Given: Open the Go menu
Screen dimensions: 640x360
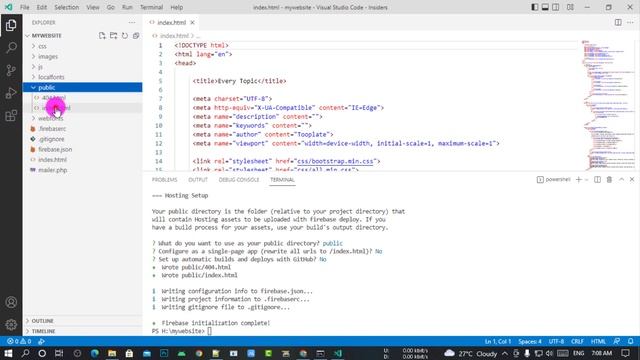Looking at the screenshot, I should pyautogui.click(x=111, y=7).
